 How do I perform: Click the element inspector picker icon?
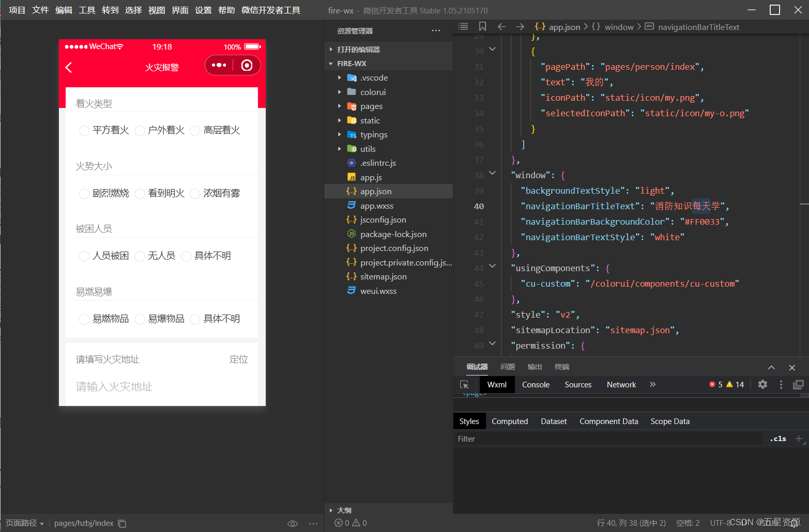[464, 385]
